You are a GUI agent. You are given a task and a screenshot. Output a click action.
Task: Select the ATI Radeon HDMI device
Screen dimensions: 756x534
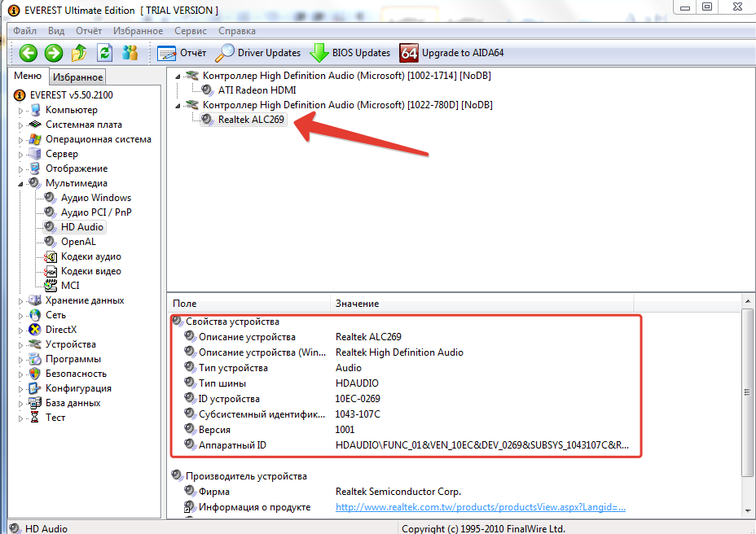[x=257, y=90]
